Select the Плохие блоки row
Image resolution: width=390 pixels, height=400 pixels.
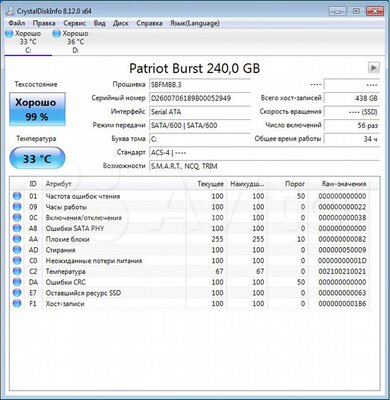(190, 239)
